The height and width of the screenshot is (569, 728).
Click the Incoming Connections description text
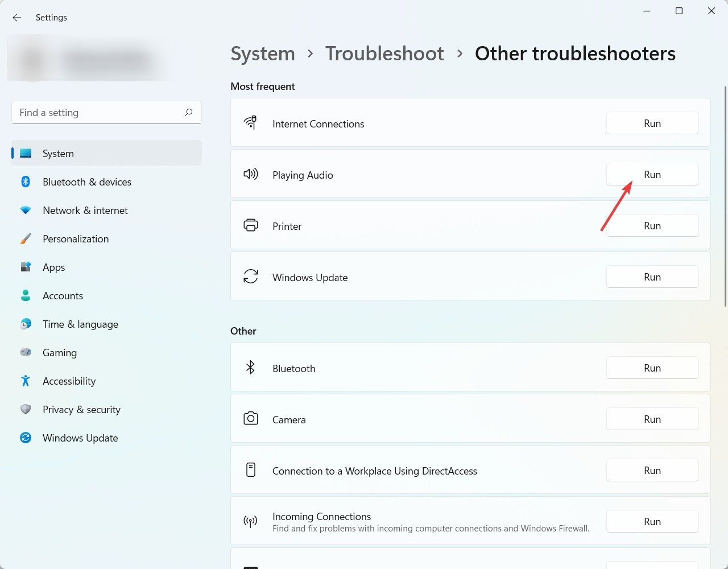point(431,529)
